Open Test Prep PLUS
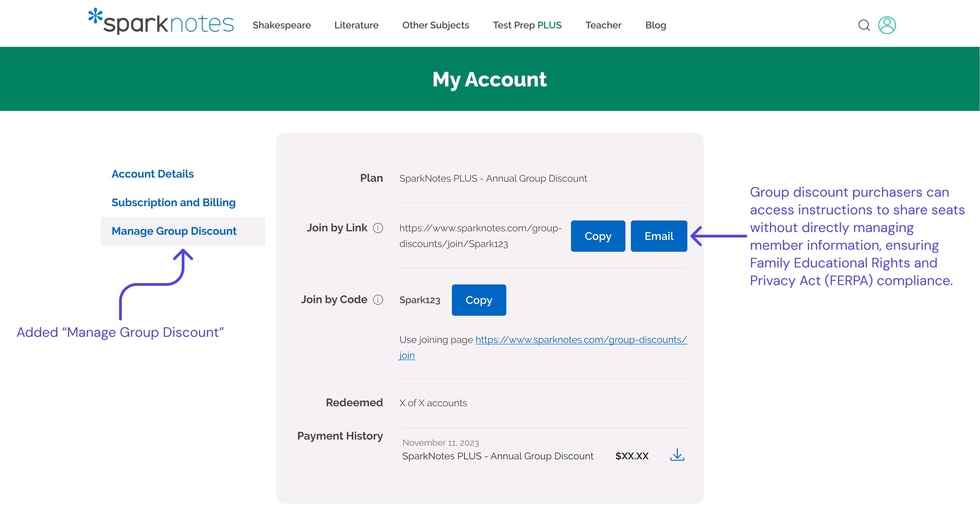This screenshot has width=980, height=526. click(x=527, y=25)
